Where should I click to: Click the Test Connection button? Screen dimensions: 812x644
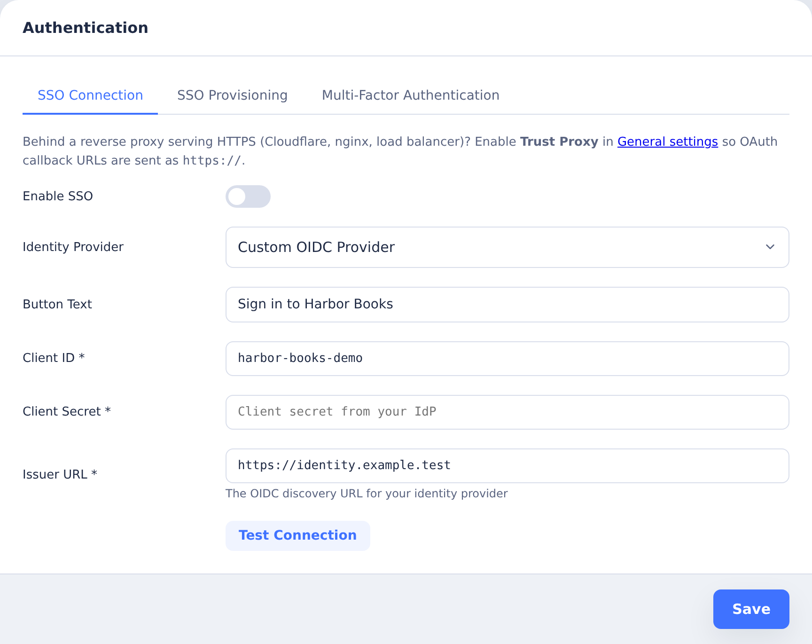(298, 535)
